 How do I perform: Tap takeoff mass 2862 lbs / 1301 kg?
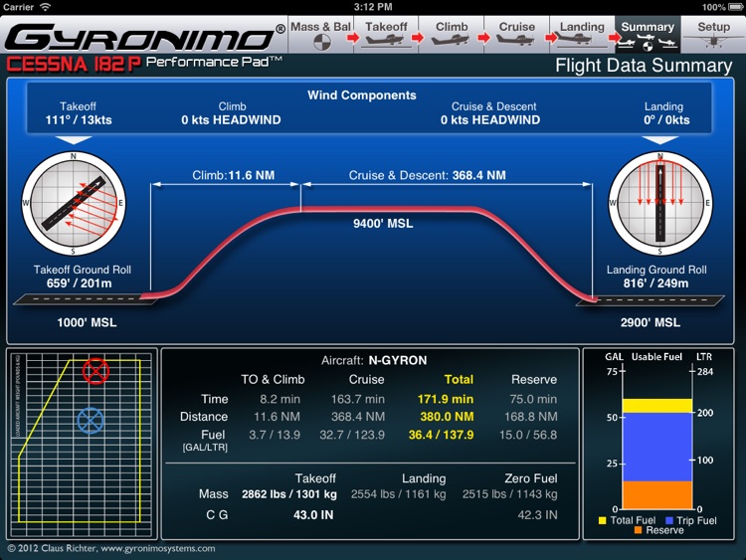[x=289, y=494]
